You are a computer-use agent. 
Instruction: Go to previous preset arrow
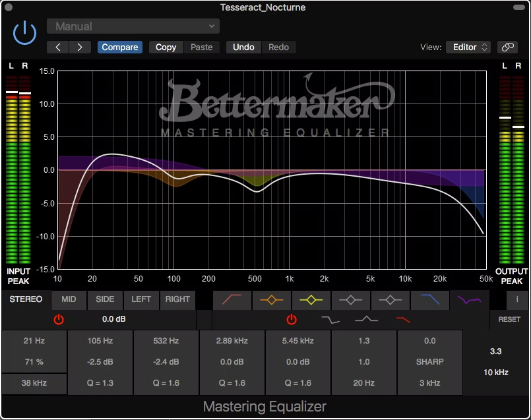58,47
